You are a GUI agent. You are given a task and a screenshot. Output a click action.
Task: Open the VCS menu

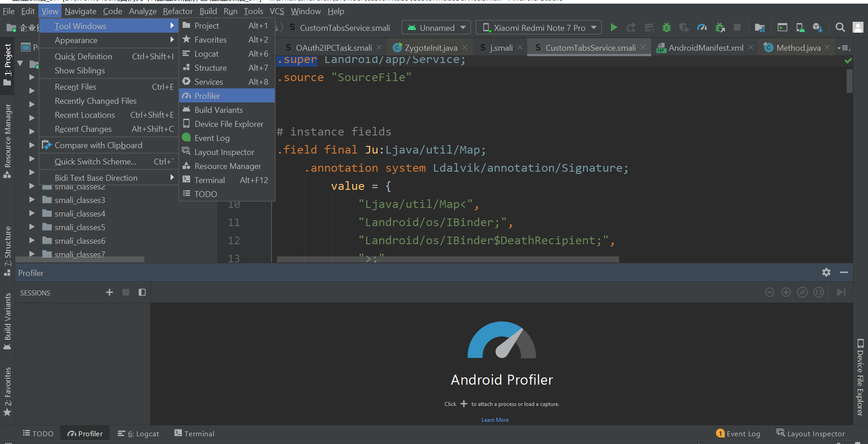point(277,11)
